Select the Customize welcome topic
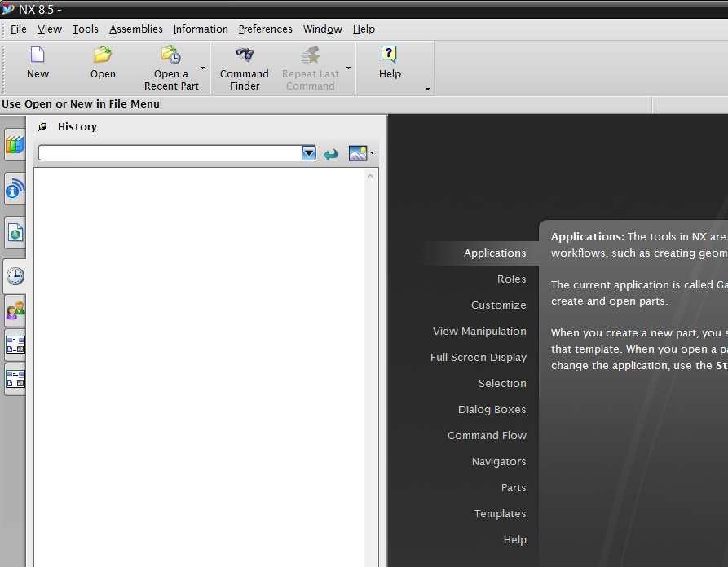The width and height of the screenshot is (728, 567). click(499, 305)
